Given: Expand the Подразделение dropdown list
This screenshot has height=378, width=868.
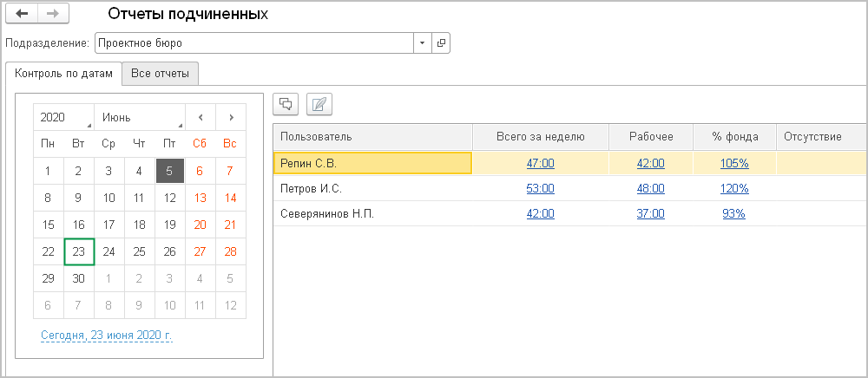Looking at the screenshot, I should 422,42.
